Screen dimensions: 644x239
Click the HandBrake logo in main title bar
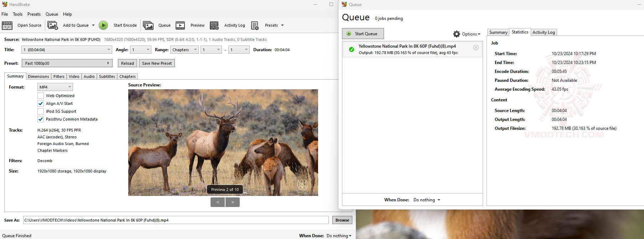click(x=5, y=4)
